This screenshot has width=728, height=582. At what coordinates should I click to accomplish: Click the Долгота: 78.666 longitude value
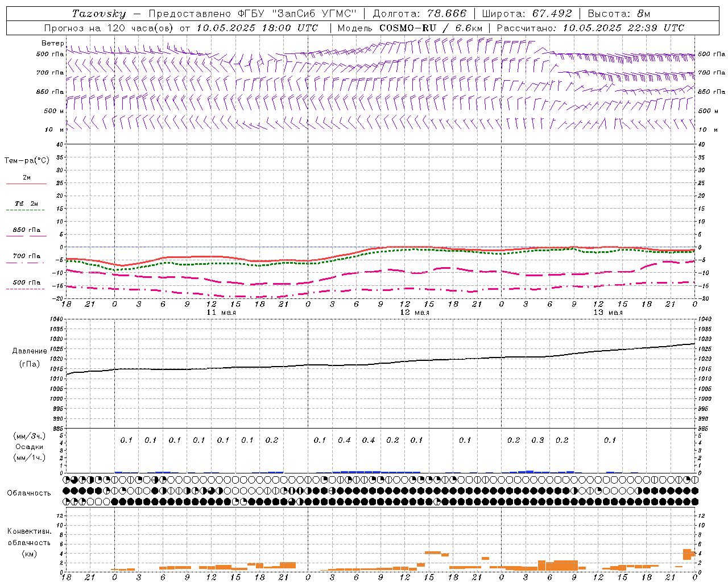419,14
